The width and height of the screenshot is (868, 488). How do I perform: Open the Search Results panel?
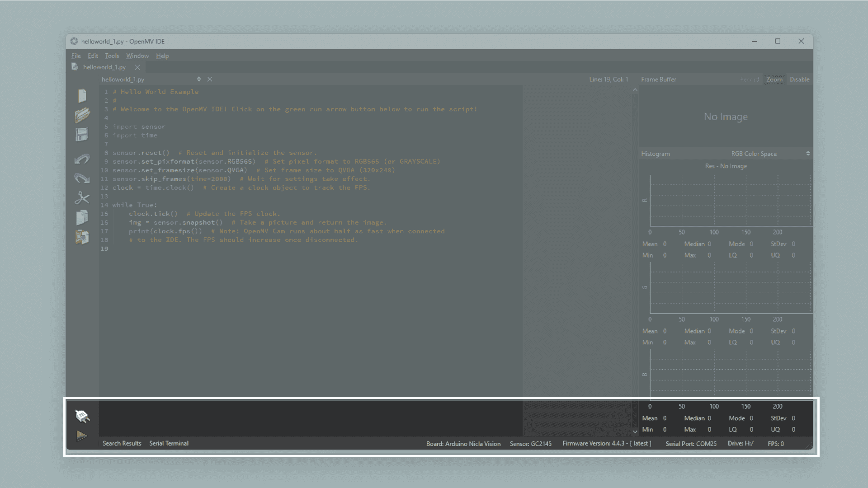[x=122, y=443]
